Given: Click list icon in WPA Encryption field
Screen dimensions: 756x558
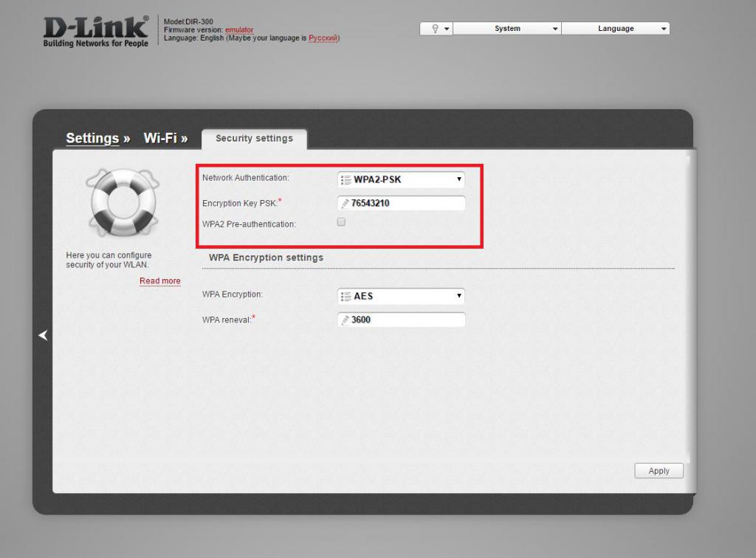Looking at the screenshot, I should tap(346, 297).
